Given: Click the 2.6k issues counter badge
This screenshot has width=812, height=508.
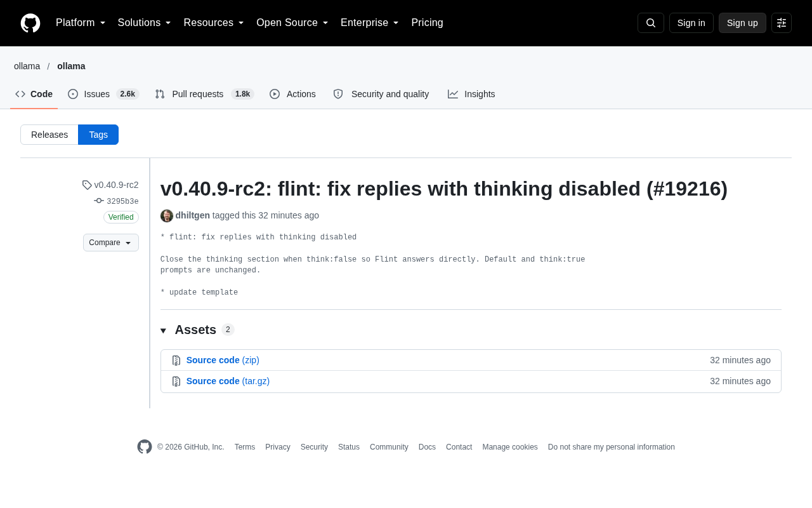Looking at the screenshot, I should point(128,94).
